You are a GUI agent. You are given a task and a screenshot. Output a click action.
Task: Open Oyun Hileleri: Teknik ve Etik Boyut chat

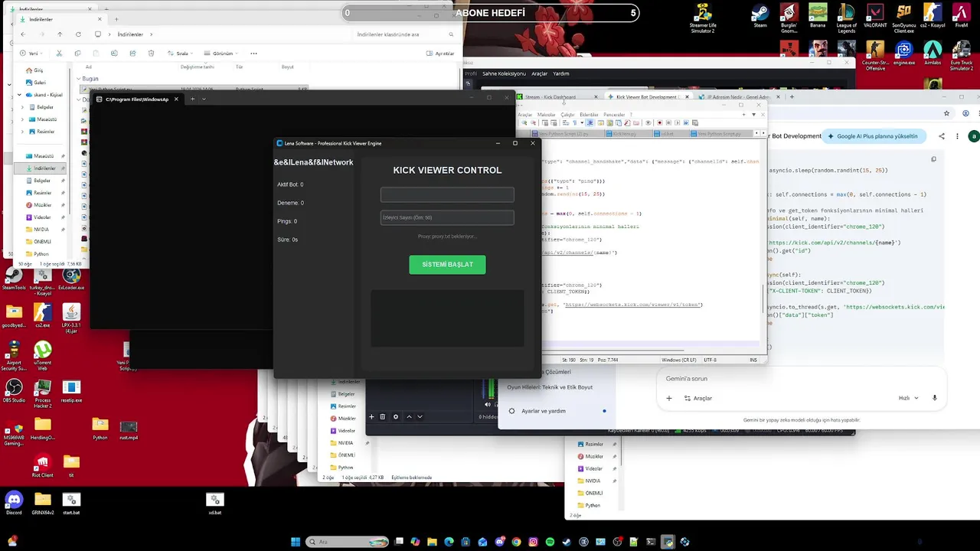(550, 387)
